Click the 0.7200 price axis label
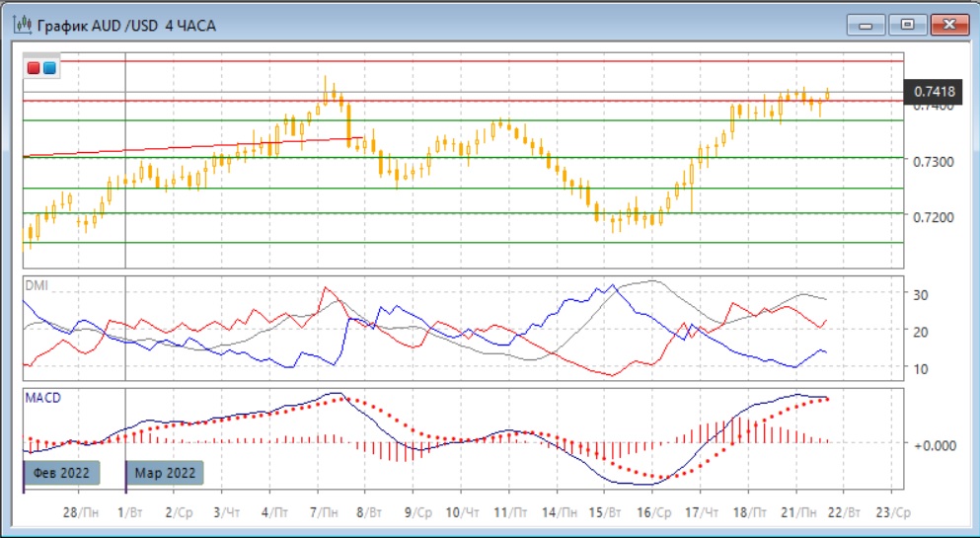The image size is (980, 538). pyautogui.click(x=934, y=216)
